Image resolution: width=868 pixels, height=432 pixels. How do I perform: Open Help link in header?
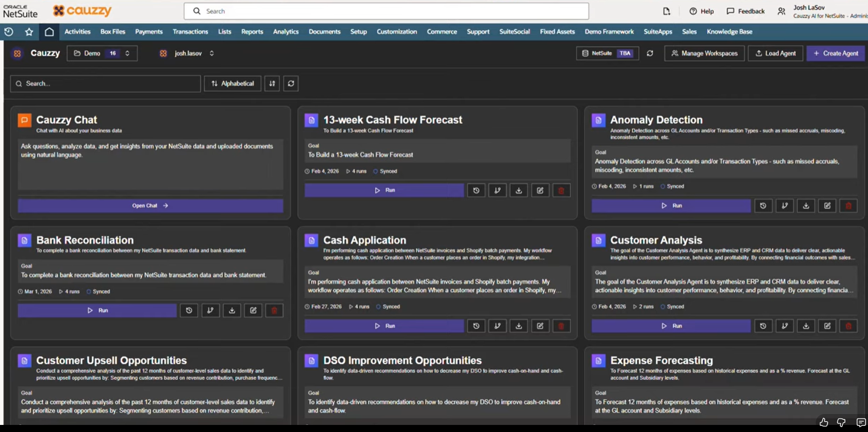point(701,11)
